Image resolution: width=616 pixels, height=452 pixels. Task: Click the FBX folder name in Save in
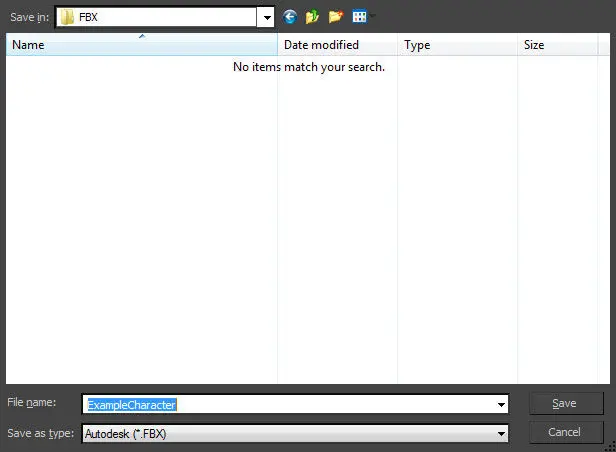tap(88, 17)
